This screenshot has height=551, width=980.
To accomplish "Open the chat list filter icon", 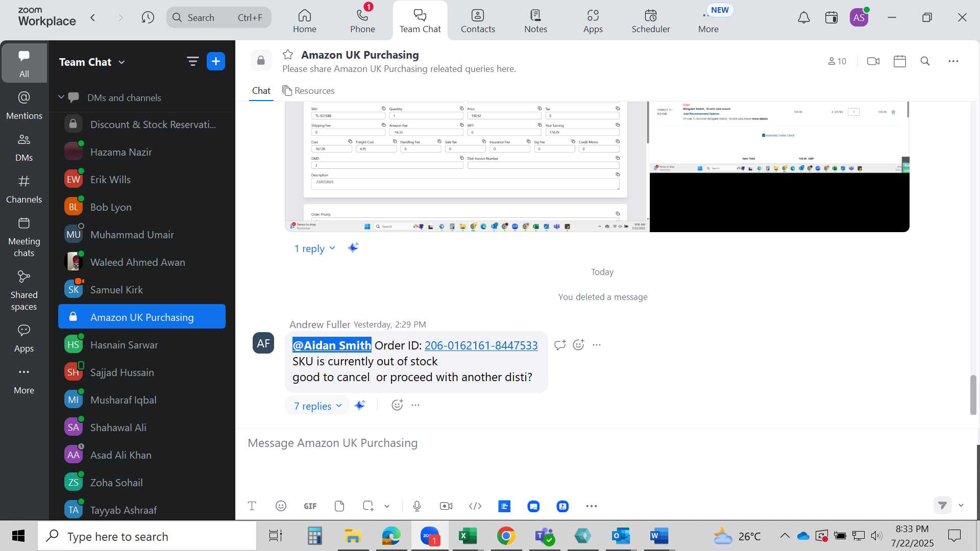I will 192,62.
